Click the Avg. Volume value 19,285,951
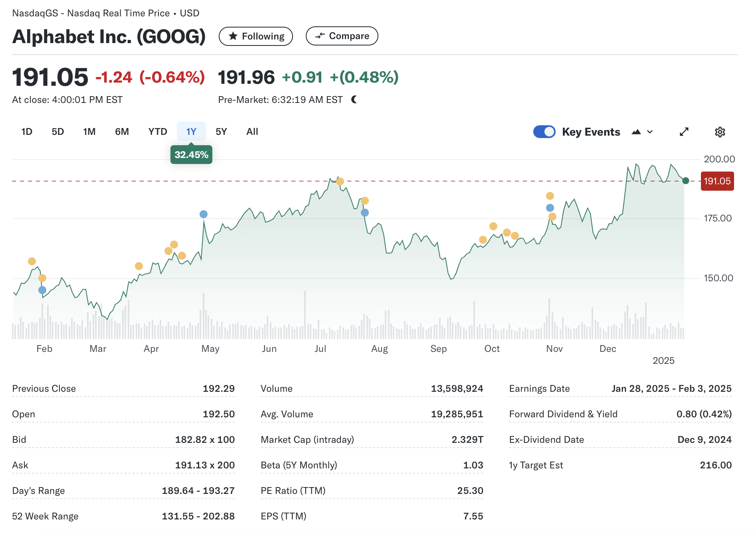Screen dimensions: 756x533 [x=457, y=414]
